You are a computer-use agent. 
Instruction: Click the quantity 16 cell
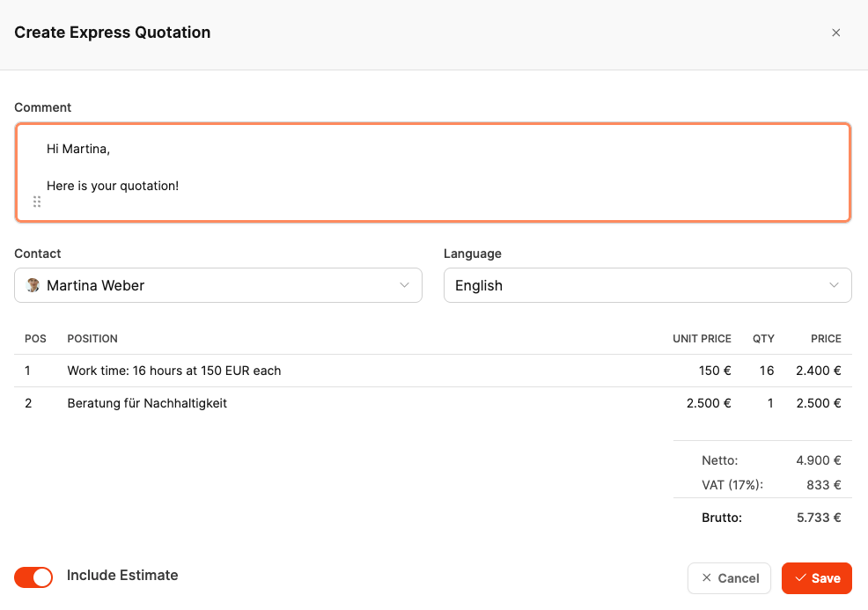767,371
